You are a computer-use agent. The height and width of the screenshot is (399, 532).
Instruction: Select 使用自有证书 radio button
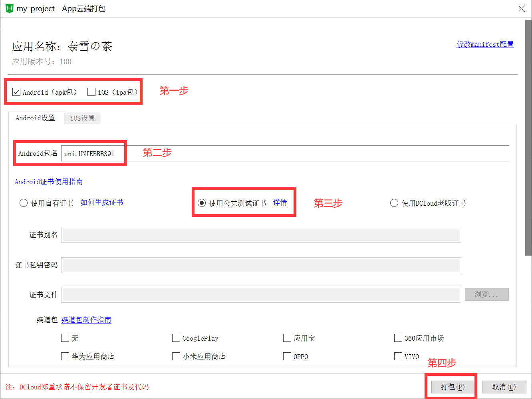24,203
